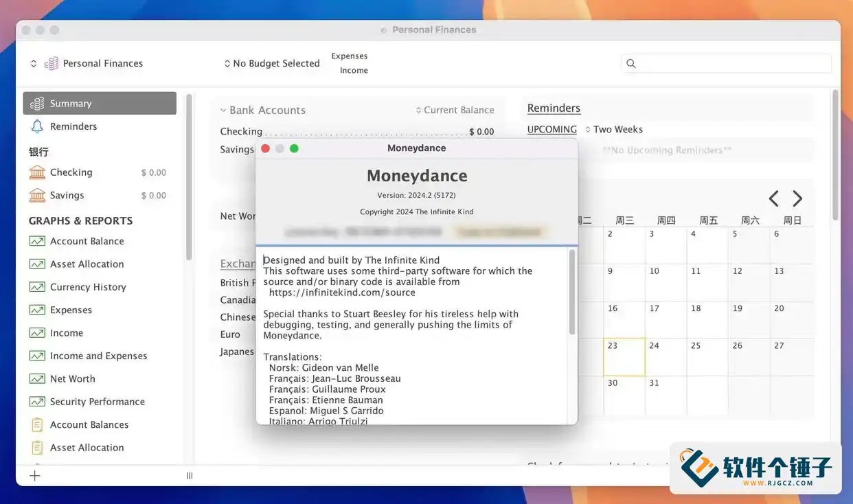Click the 银行 section header in the sidebar

coord(38,152)
